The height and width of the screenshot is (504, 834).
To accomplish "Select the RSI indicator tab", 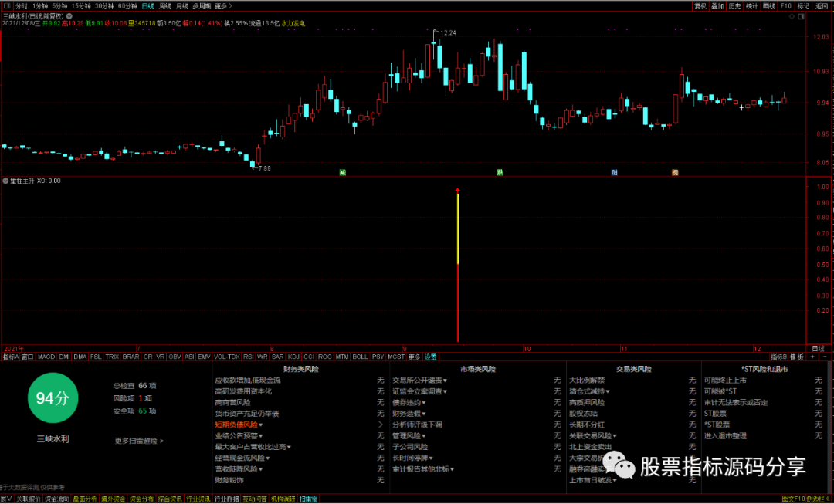I will [249, 357].
